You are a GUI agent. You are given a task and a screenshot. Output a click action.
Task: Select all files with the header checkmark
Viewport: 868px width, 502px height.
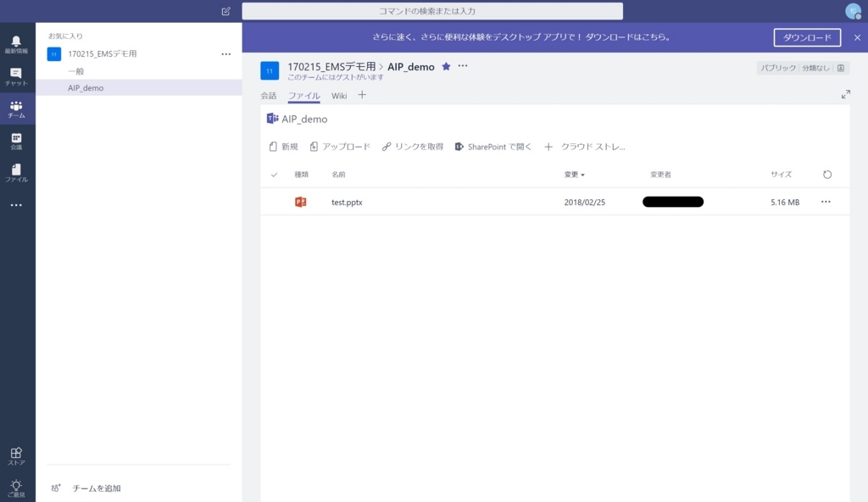[x=275, y=175]
